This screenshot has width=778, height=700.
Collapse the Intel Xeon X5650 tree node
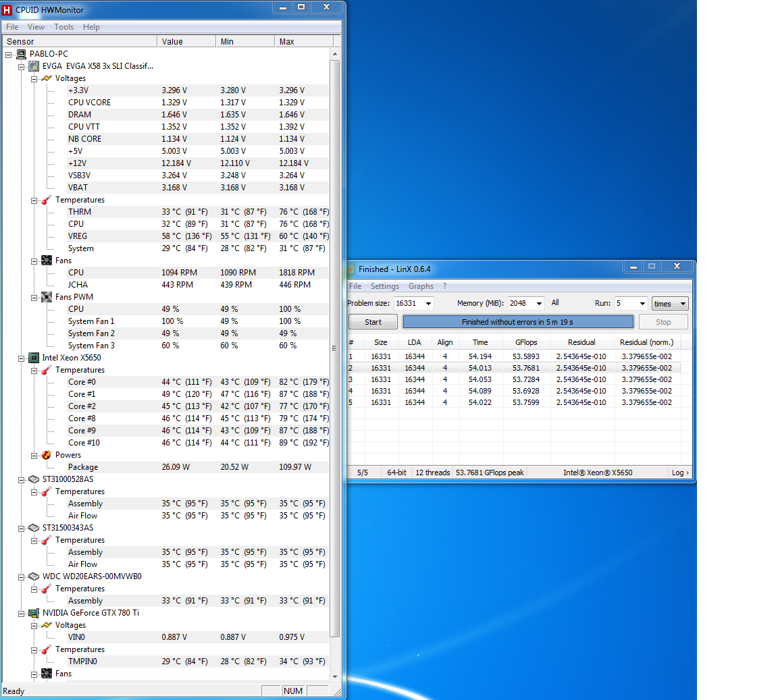(x=22, y=358)
